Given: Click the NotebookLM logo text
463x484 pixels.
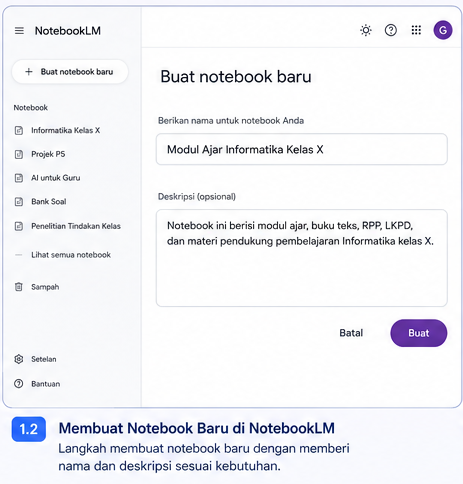Looking at the screenshot, I should pos(68,31).
